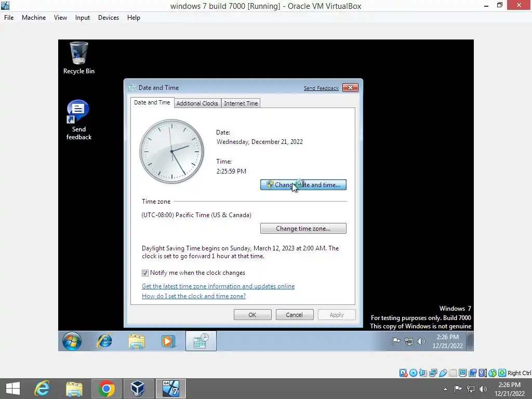Open the Input menu
532x399 pixels.
83,18
